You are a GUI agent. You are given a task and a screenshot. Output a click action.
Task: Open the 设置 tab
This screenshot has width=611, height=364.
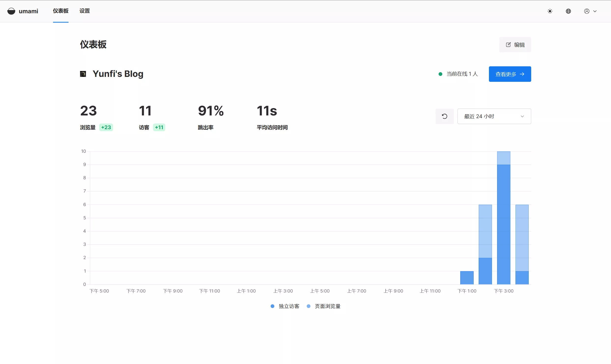click(x=84, y=11)
